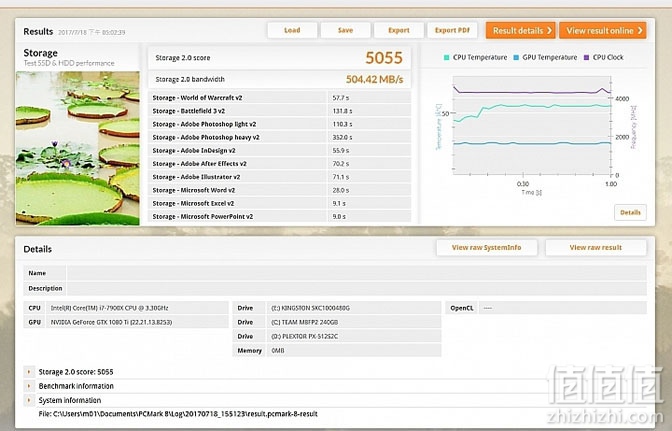Screen dimensions: 672x431
Task: Select the Storage - Adobe Photoshop heavy v2 row
Action: pos(279,138)
